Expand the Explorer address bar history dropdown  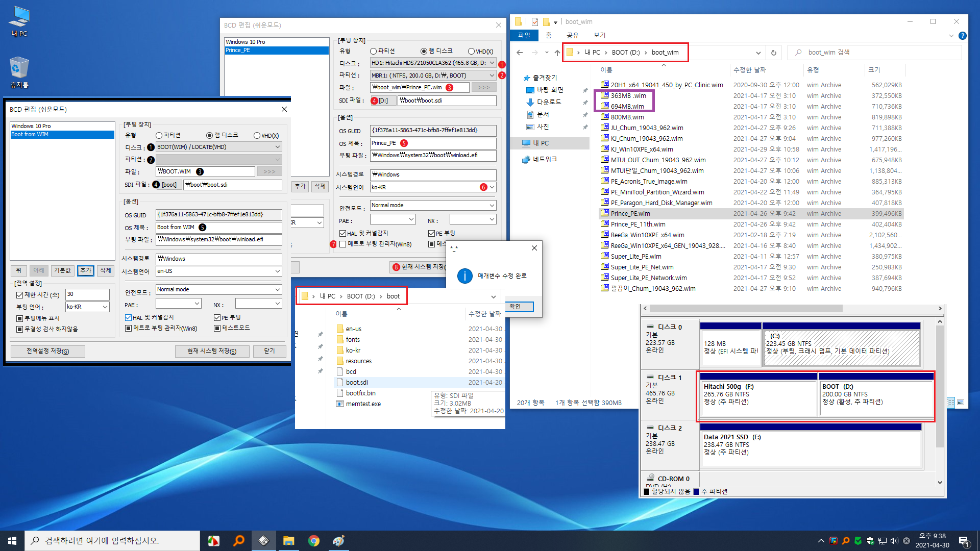[758, 53]
